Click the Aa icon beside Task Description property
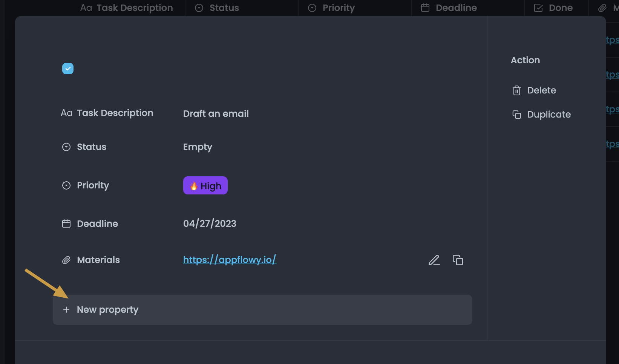Viewport: 619px width, 364px height. pyautogui.click(x=66, y=113)
